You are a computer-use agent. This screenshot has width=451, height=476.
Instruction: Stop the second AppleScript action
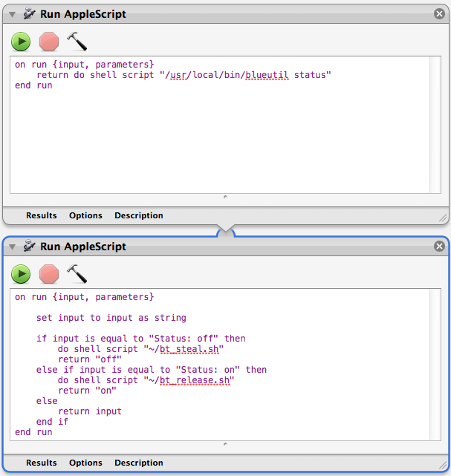[x=49, y=274]
